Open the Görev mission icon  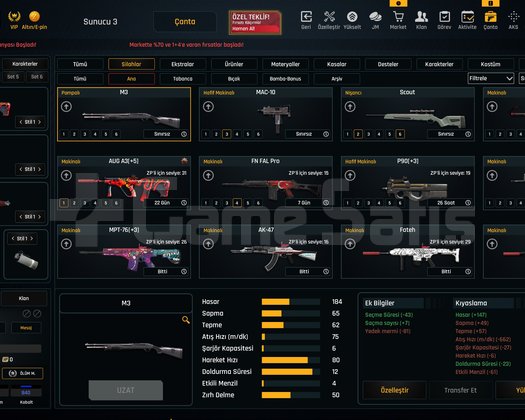444,17
